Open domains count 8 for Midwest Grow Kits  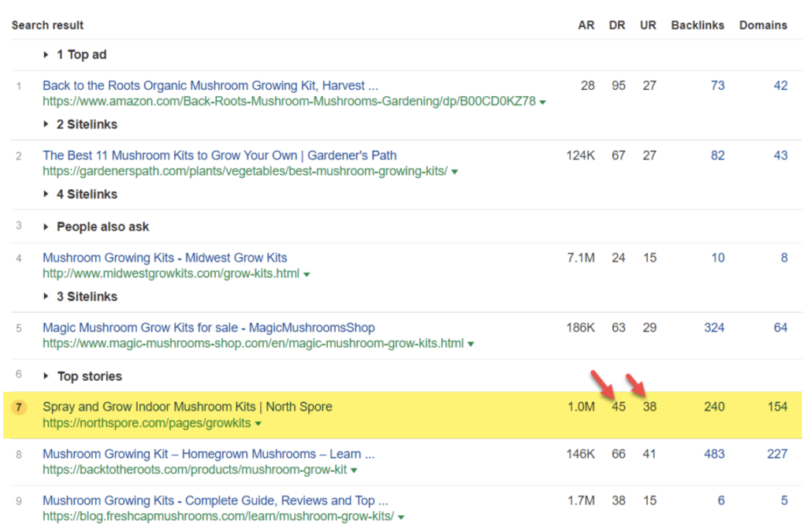(784, 258)
